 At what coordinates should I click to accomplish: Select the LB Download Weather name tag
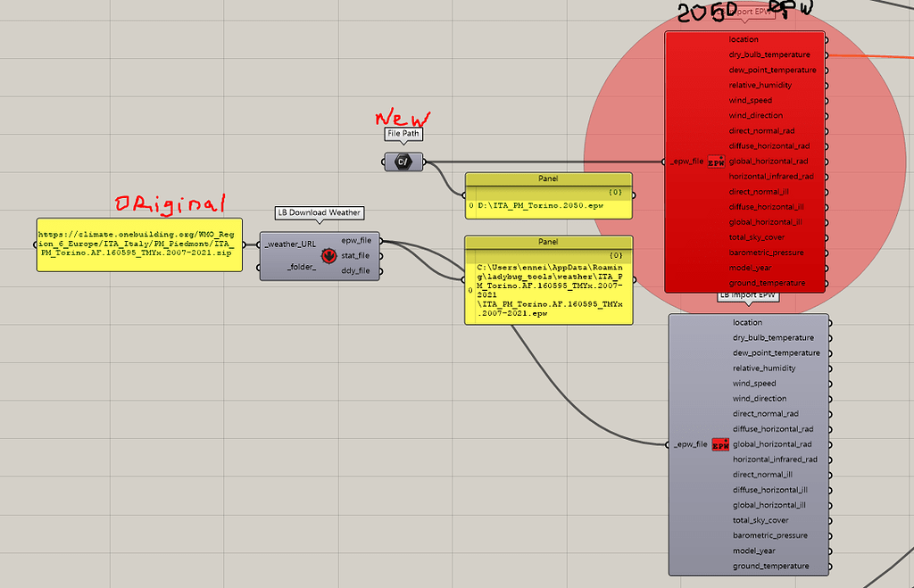point(318,213)
